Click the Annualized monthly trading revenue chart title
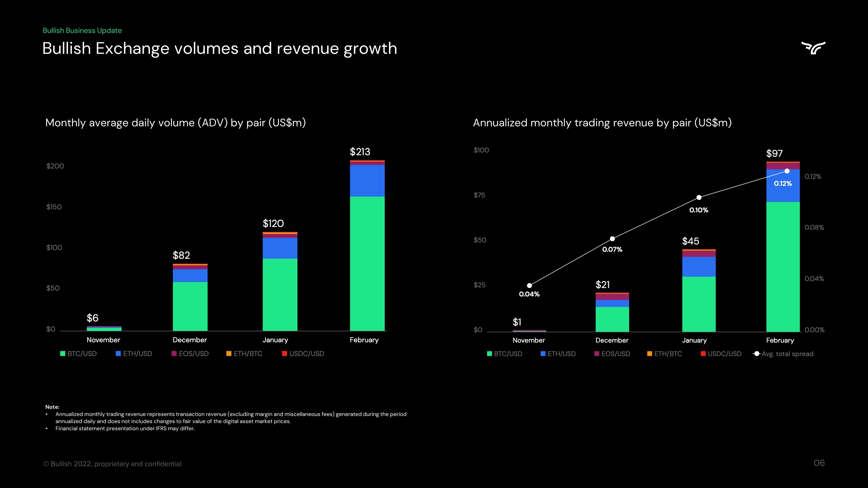The height and width of the screenshot is (488, 868). click(x=602, y=123)
